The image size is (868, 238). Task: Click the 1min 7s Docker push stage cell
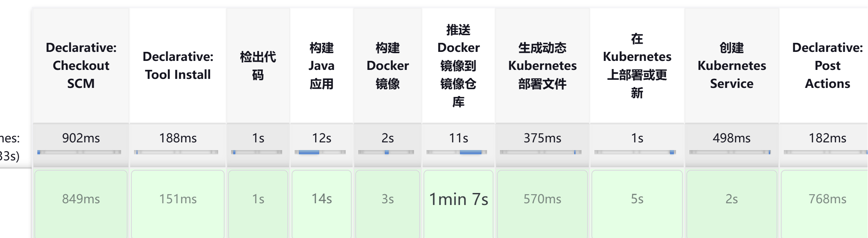point(458,199)
